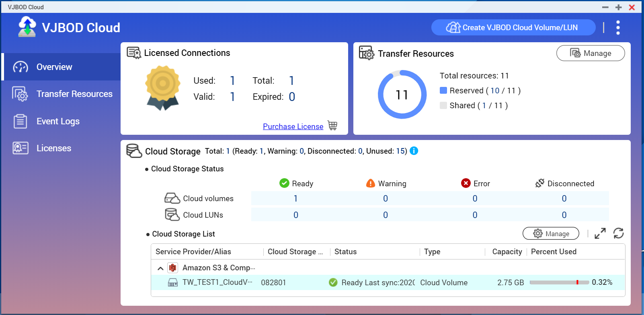Click Create VJBOD Cloud Volume/LUN button
This screenshot has height=315, width=644.
pyautogui.click(x=513, y=27)
